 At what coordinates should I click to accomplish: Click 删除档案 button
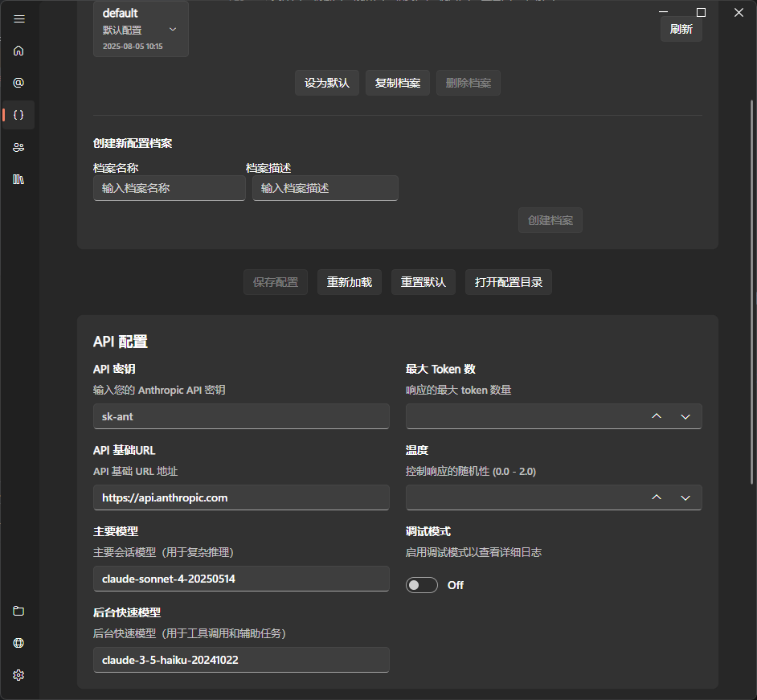469,83
